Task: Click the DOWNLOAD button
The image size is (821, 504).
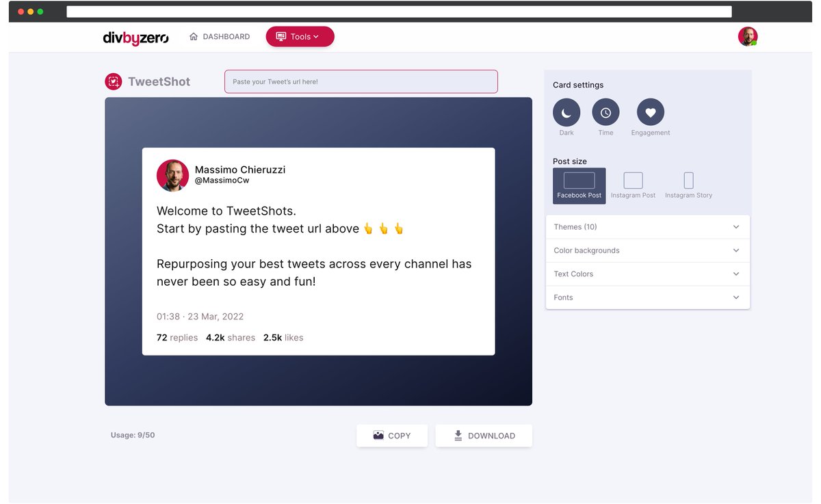Action: (484, 436)
